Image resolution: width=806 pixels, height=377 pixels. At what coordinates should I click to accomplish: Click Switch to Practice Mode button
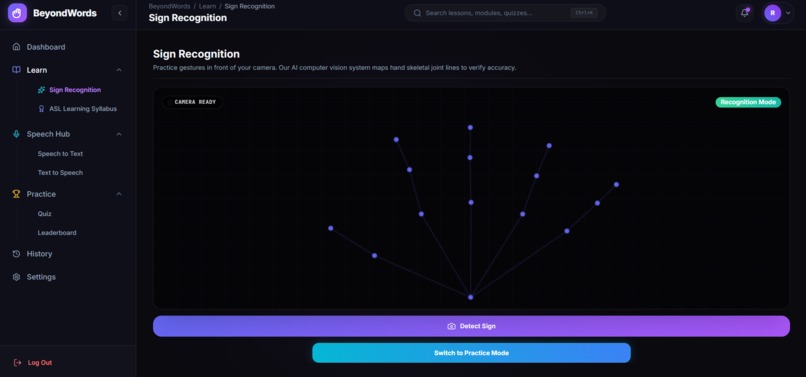coord(471,353)
